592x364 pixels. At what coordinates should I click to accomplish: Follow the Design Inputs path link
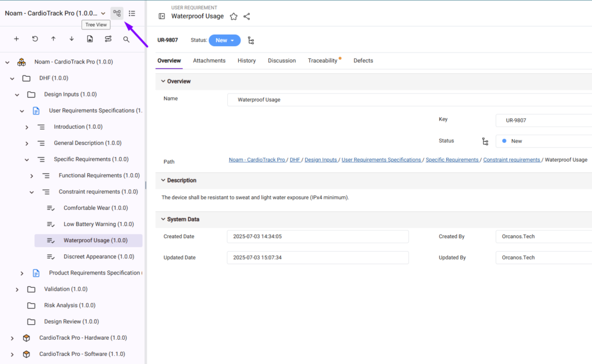(x=320, y=159)
